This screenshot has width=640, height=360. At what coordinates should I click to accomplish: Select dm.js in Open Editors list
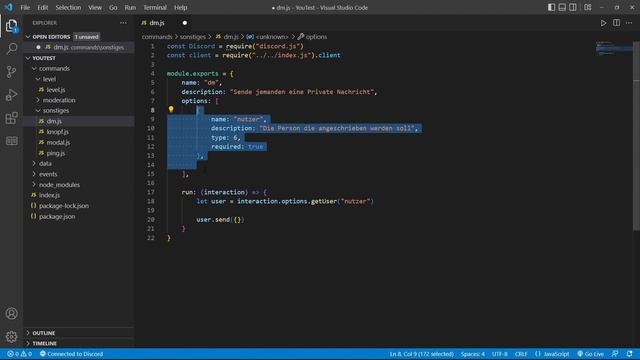[79, 47]
